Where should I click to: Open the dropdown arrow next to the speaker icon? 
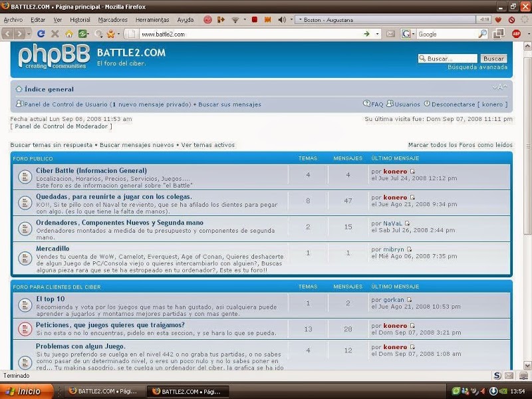pos(291,20)
